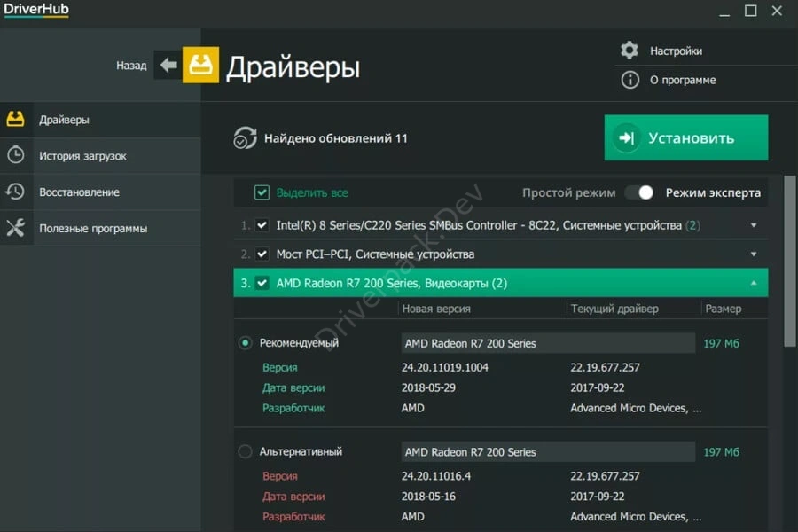Collapse the AMD Radeon R7 row arrow
The width and height of the screenshot is (798, 532).
[754, 283]
